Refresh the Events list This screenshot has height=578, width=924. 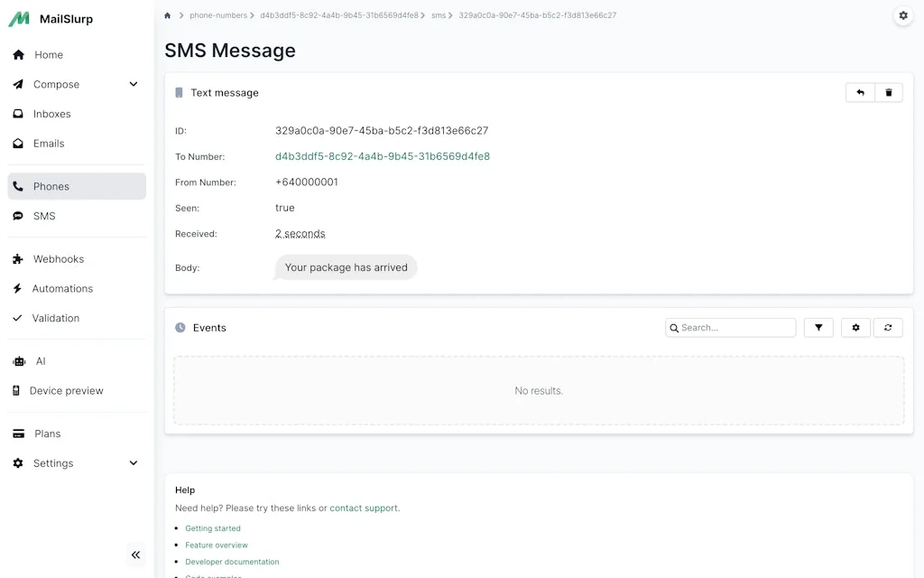point(888,327)
